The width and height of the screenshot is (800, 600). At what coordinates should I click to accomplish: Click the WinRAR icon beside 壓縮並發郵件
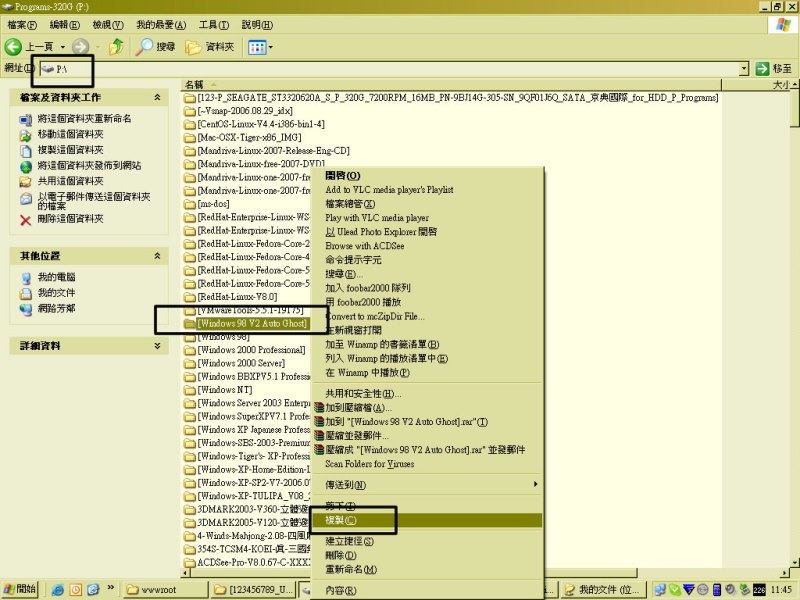coord(319,435)
